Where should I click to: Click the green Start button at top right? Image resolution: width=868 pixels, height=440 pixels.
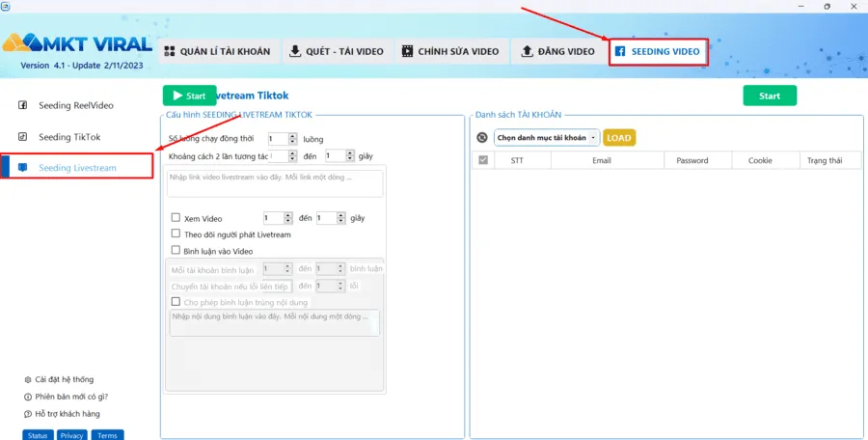coord(769,96)
